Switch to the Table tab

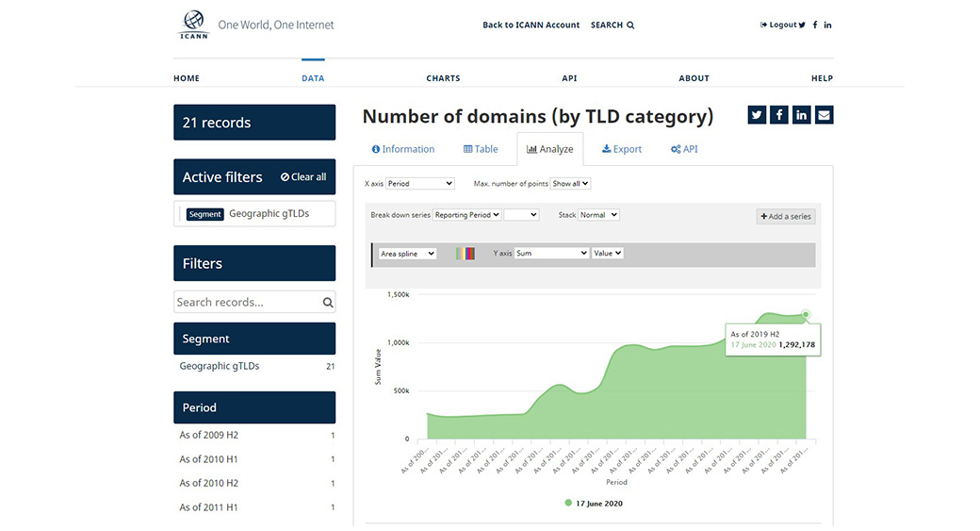(481, 149)
